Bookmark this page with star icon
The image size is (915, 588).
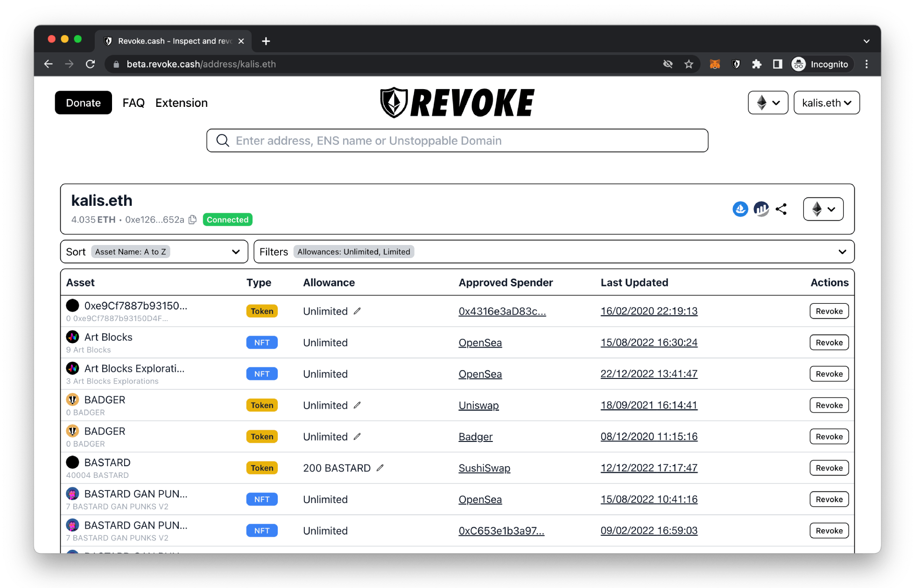[x=689, y=64]
